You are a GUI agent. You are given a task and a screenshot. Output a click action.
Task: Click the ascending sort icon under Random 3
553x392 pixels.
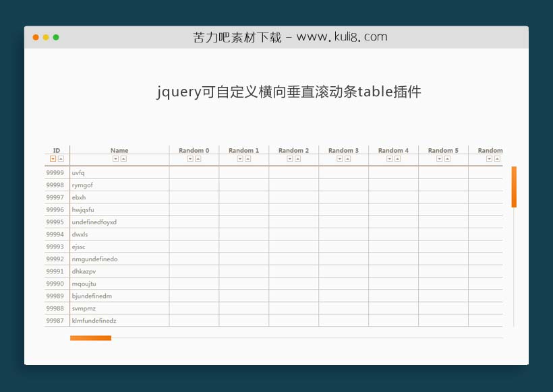pyautogui.click(x=347, y=160)
